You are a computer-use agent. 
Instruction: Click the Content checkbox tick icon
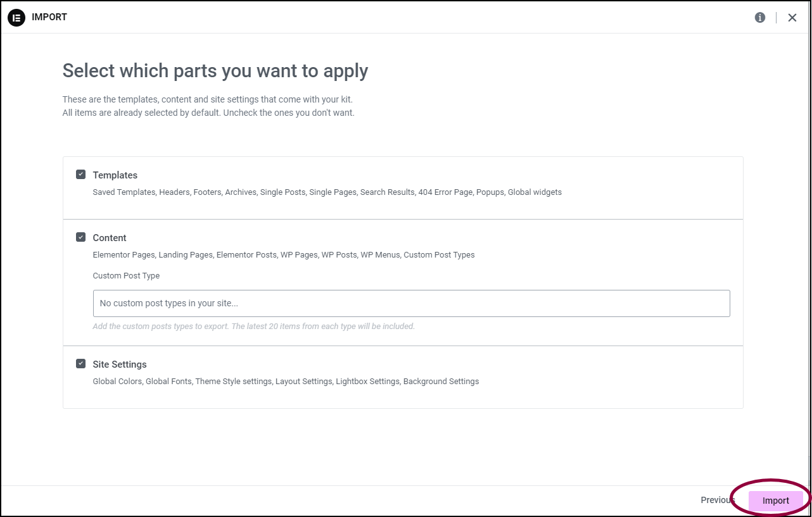coord(80,236)
